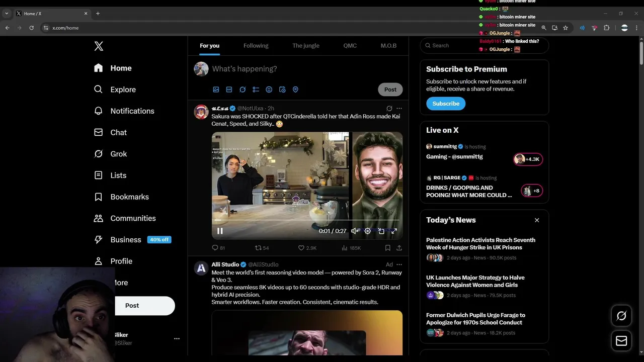Share the NotUlxa post

pos(399,248)
